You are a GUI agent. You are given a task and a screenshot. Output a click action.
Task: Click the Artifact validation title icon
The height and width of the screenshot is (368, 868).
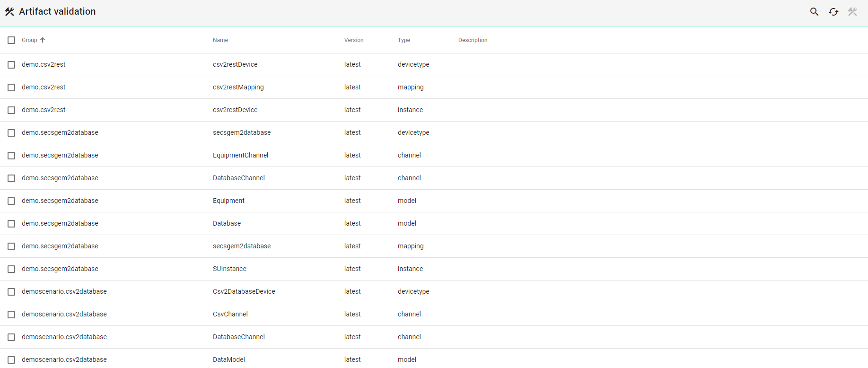[x=9, y=12]
